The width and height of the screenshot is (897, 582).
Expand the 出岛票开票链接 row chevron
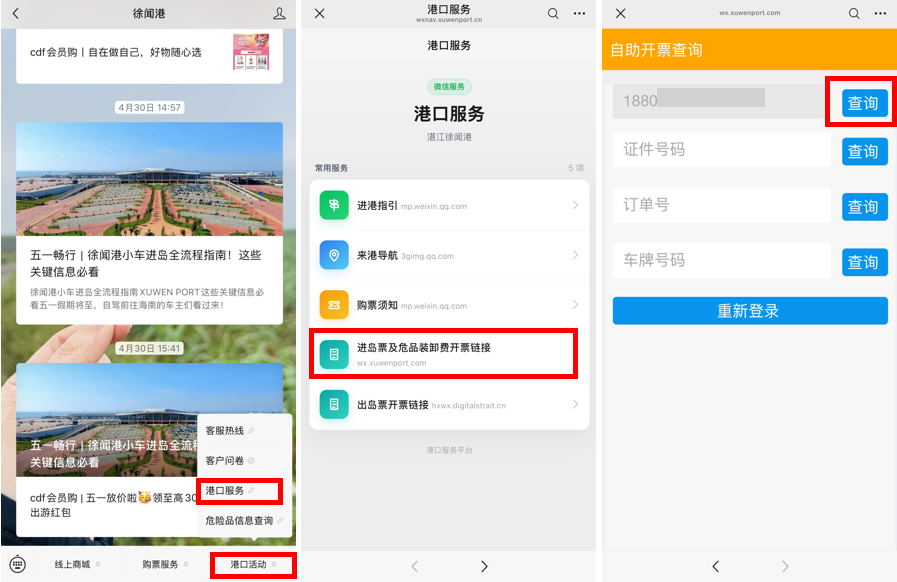(x=575, y=404)
